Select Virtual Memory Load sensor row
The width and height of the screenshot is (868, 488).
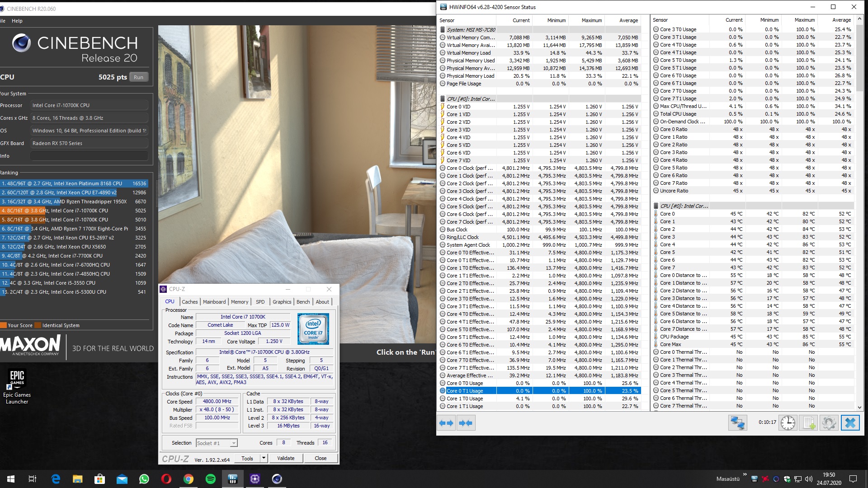540,53
